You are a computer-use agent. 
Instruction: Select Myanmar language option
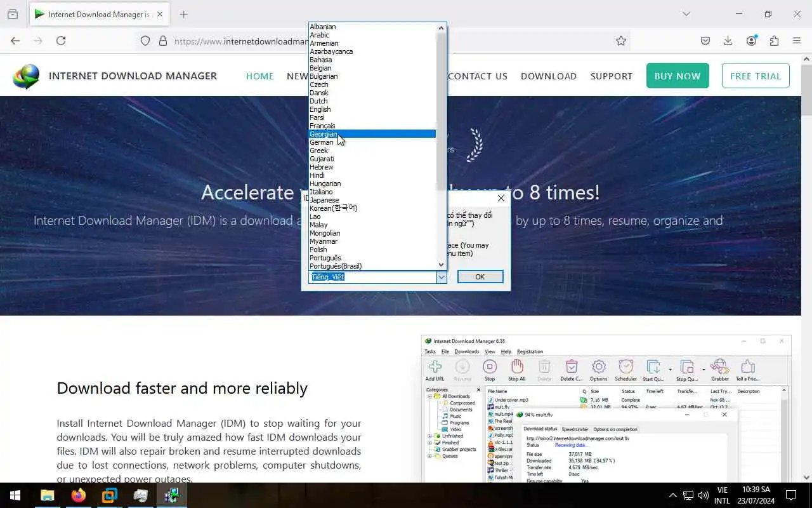[372, 241]
